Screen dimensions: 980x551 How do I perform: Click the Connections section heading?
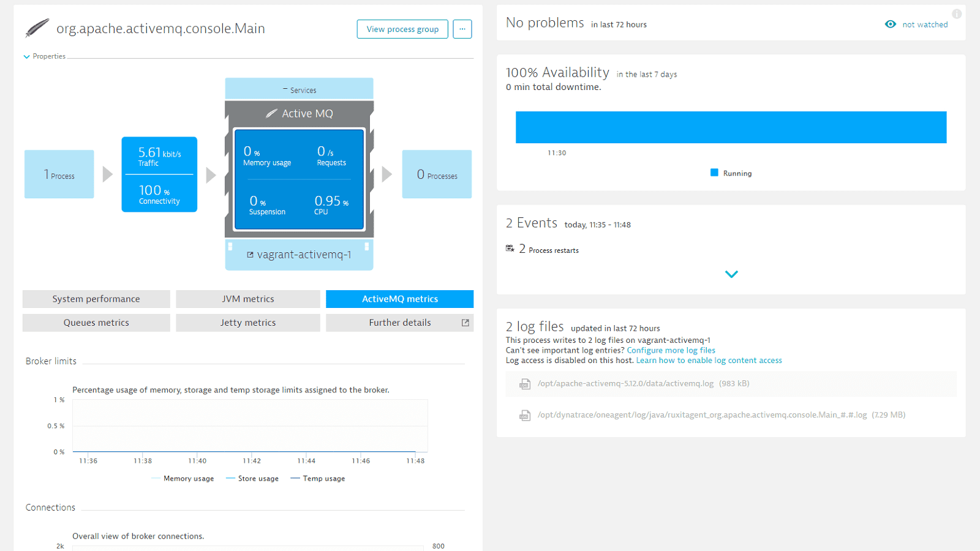50,508
